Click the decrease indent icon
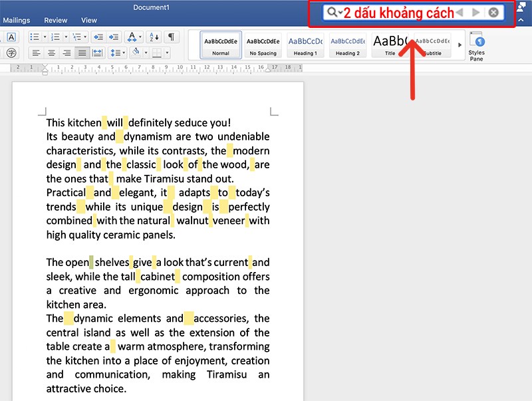532x401 pixels. point(98,37)
